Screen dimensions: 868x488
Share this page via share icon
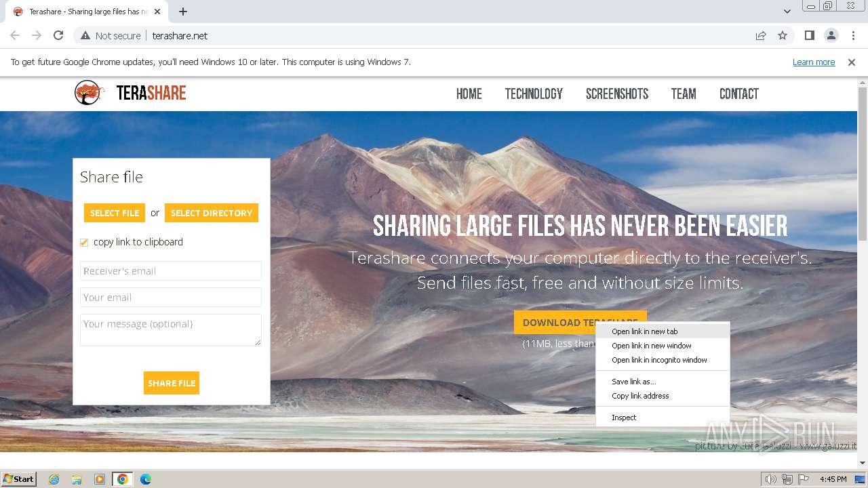pos(761,35)
